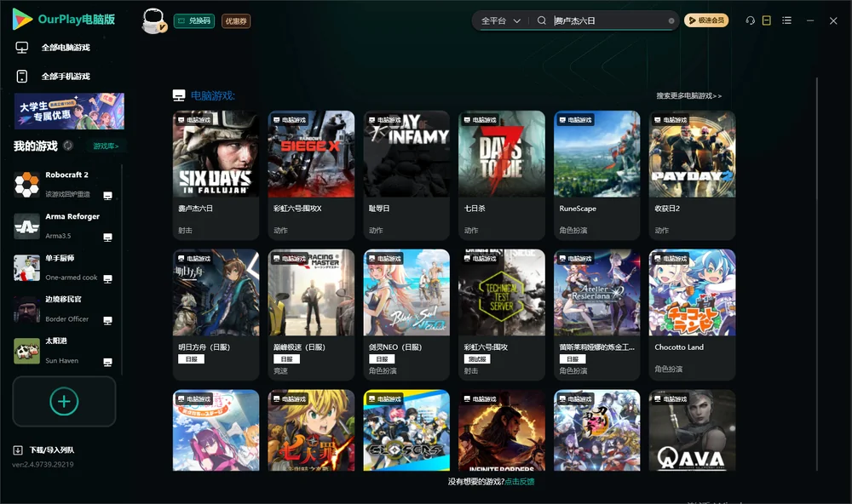852x504 pixels.
Task: Open the 剑灵NEO（日服）game card
Action: point(406,314)
